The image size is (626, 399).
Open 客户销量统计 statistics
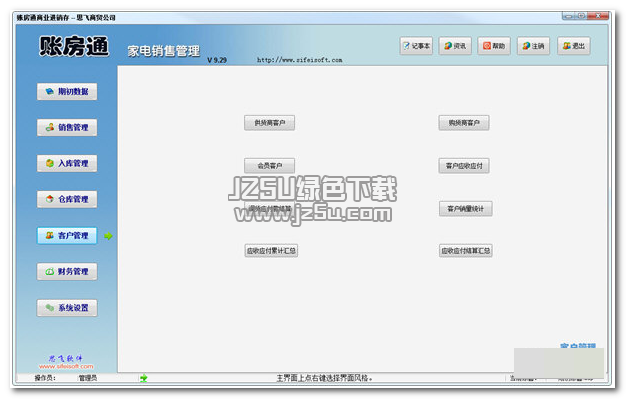466,208
